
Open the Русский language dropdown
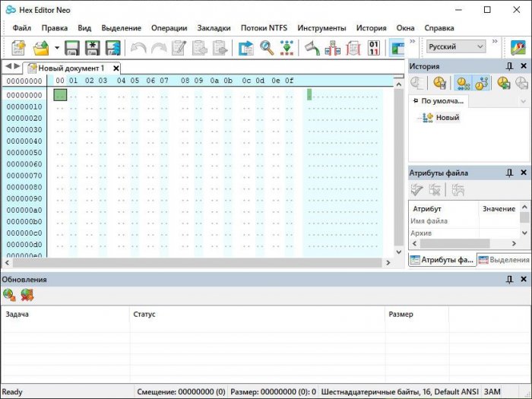pos(455,47)
